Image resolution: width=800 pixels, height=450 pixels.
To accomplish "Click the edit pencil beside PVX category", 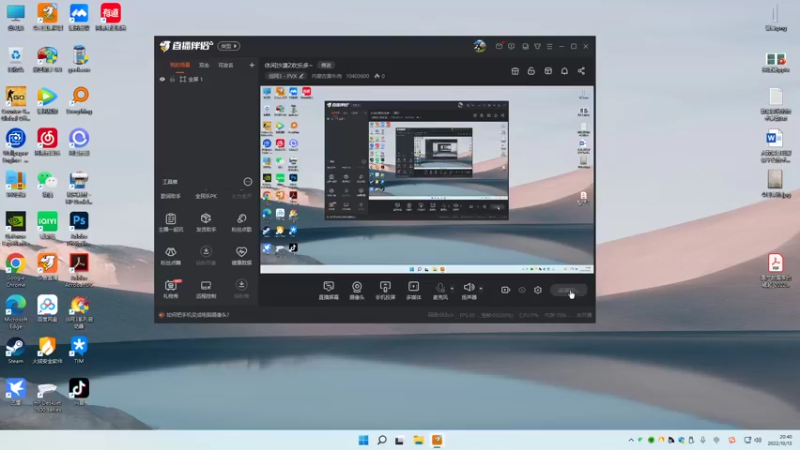I will click(x=302, y=76).
